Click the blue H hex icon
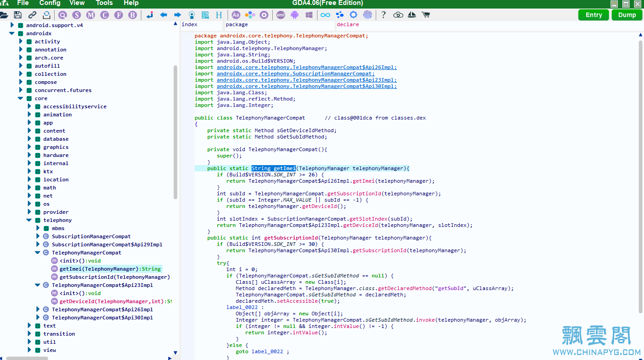The image size is (644, 360). 219,15
